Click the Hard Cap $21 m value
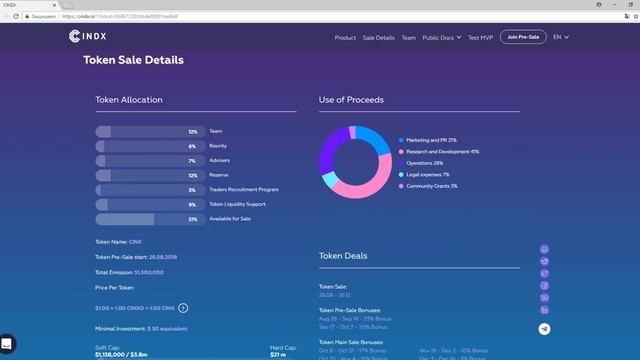Viewport: 640px width, 360px height. click(278, 355)
